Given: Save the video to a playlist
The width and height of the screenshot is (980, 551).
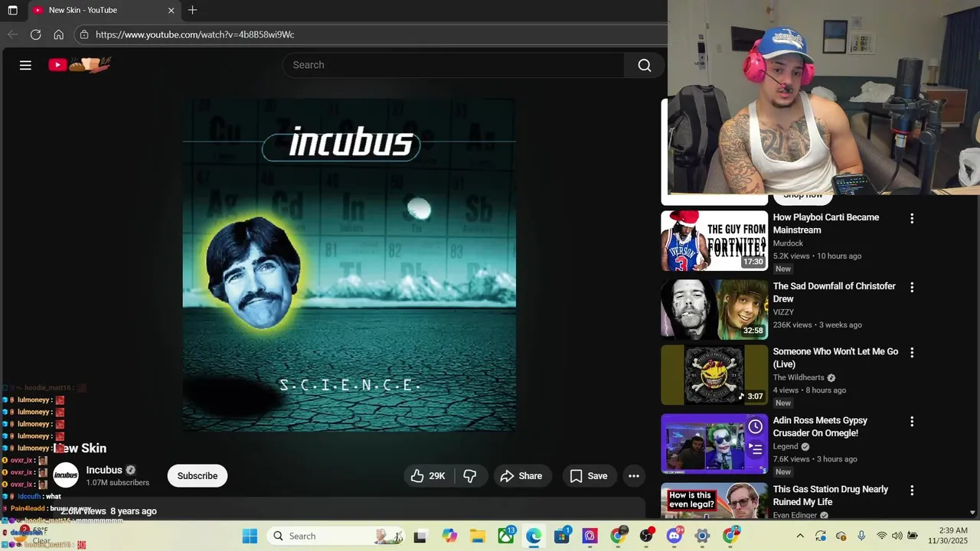Looking at the screenshot, I should click(x=589, y=476).
